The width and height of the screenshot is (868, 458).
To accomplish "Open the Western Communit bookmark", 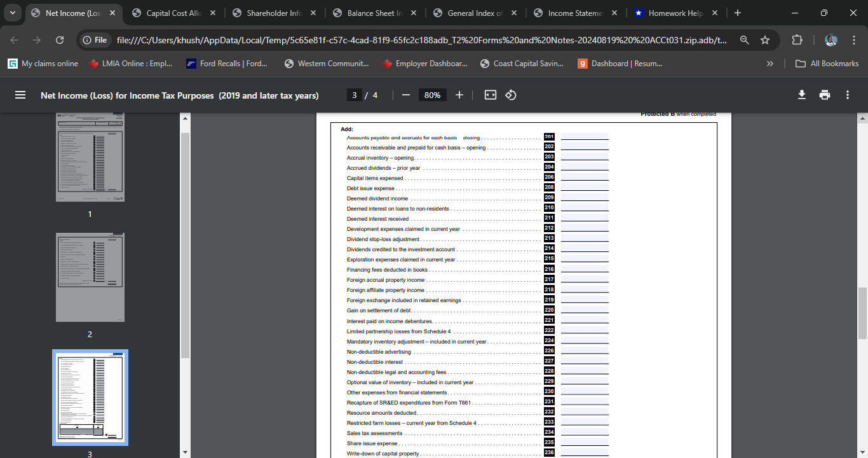I will [327, 64].
